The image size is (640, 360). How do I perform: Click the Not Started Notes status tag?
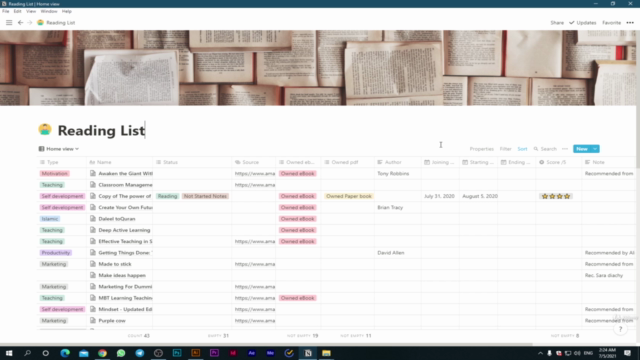click(205, 196)
